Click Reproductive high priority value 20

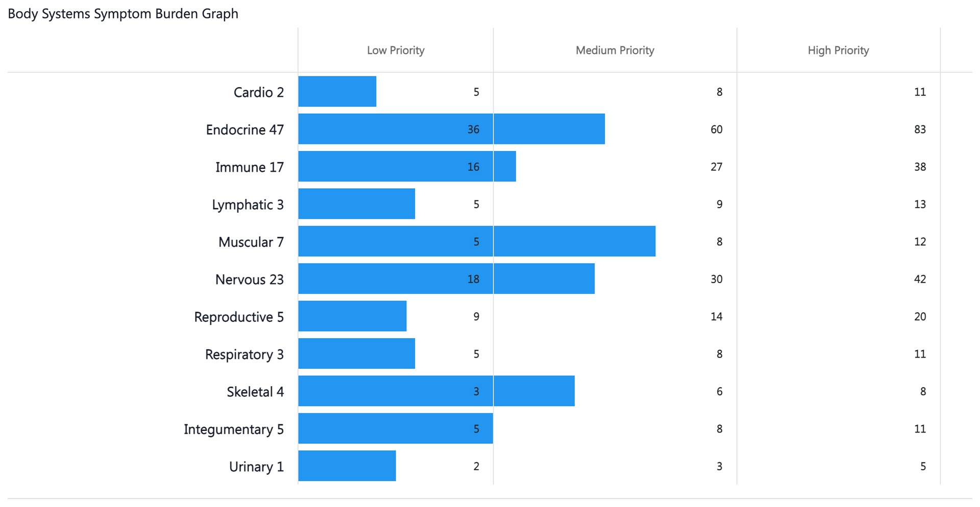[x=920, y=317]
